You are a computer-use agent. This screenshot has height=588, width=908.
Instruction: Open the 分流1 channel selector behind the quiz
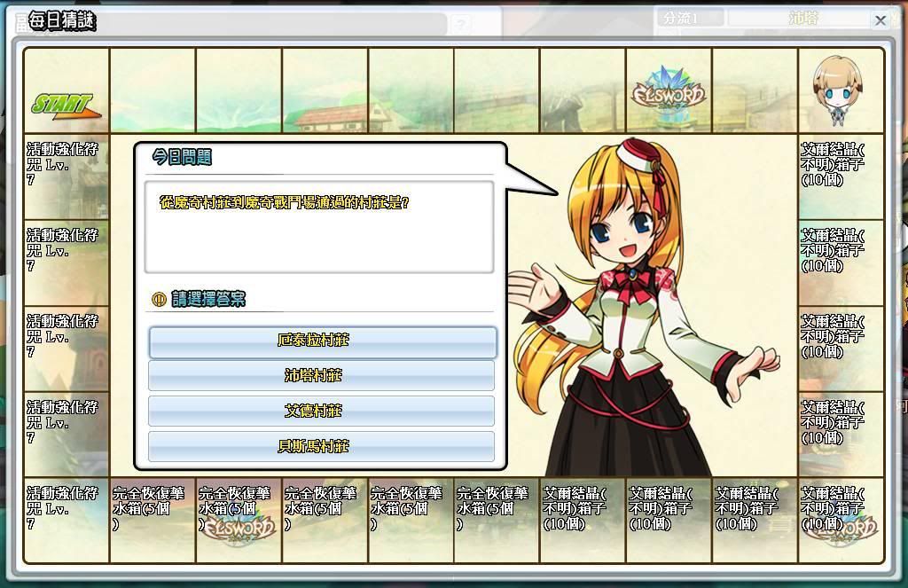coord(690,18)
